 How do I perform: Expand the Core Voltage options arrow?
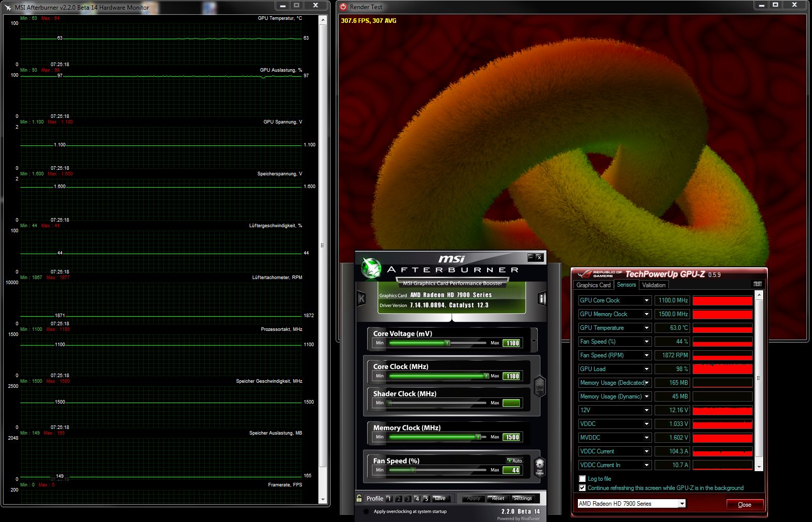(x=534, y=342)
